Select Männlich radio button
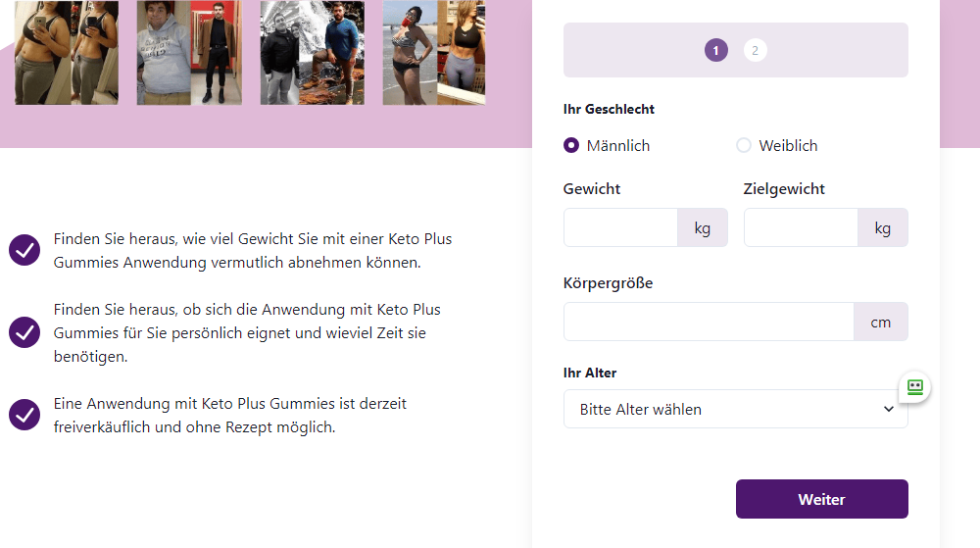 [x=571, y=145]
